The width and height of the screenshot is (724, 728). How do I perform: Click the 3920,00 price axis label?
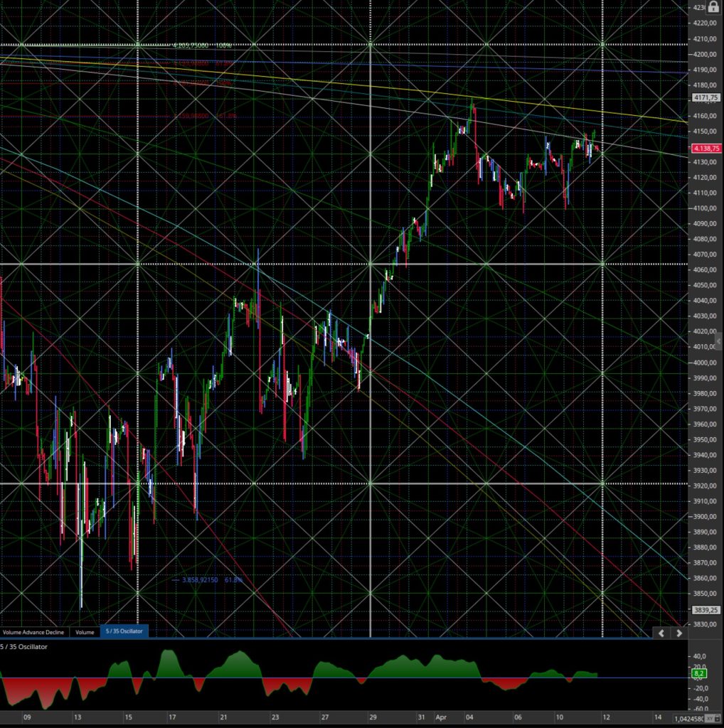tap(705, 486)
